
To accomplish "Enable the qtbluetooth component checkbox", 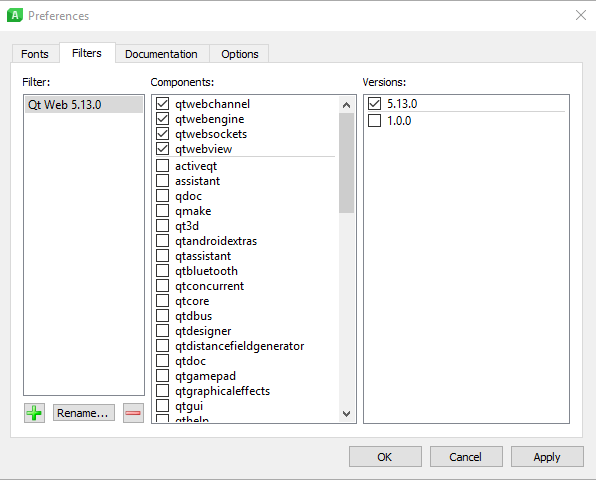I will pos(163,271).
